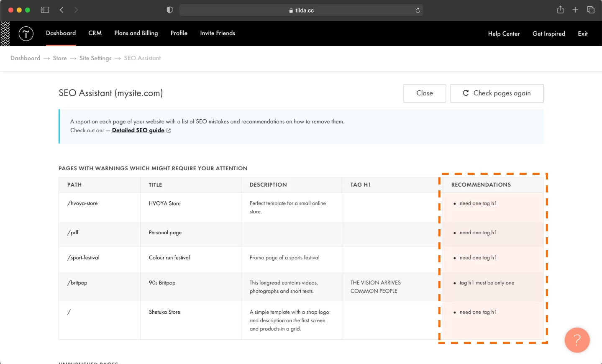The width and height of the screenshot is (602, 364).
Task: Click Check pages again button
Action: [497, 93]
